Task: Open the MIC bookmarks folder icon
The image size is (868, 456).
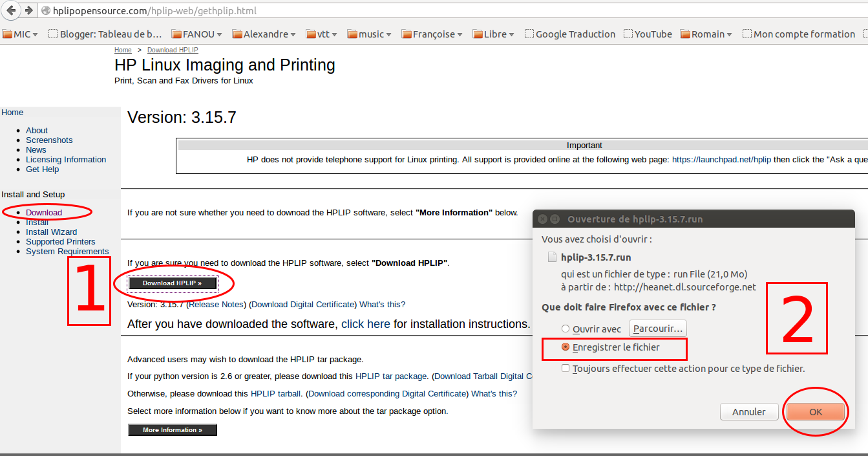Action: coord(7,34)
